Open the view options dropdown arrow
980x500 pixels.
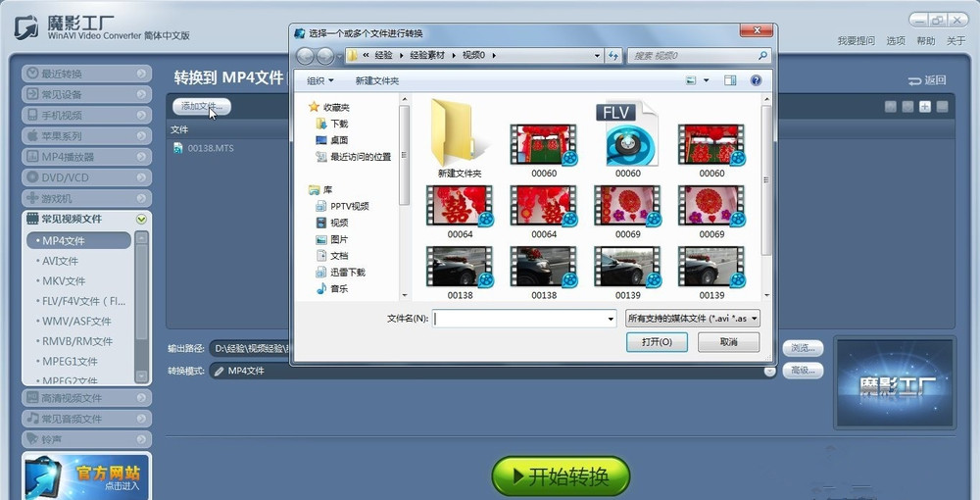(706, 80)
